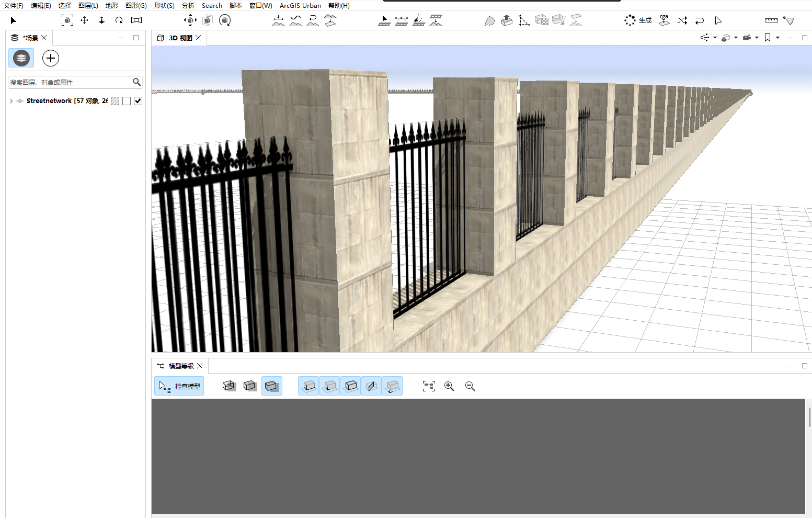This screenshot has width=812, height=518.
Task: Toggle Streetnetwork layer visibility checkbox
Action: [x=138, y=101]
